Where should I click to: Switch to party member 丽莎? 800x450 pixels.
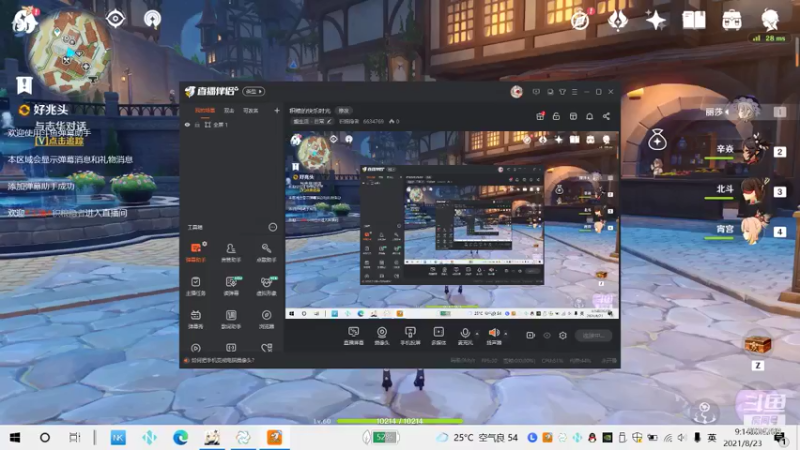coord(745,112)
